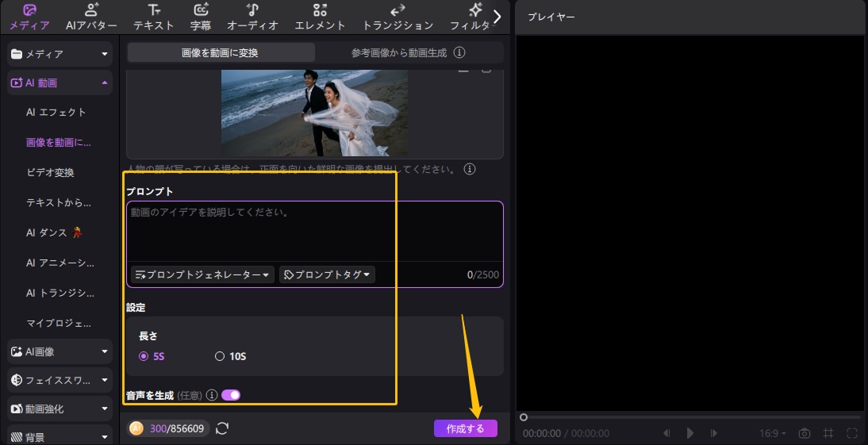The image size is (868, 445).
Task: Select AI アニメーシ... in the sidebar
Action: pyautogui.click(x=60, y=263)
